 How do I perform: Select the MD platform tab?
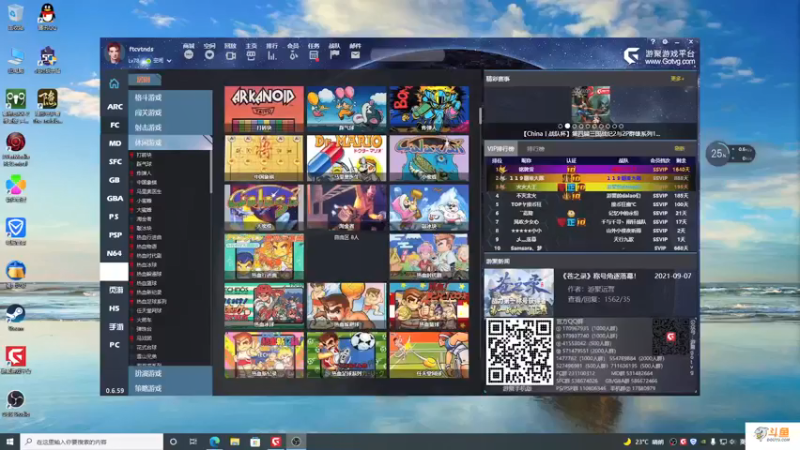(114, 143)
